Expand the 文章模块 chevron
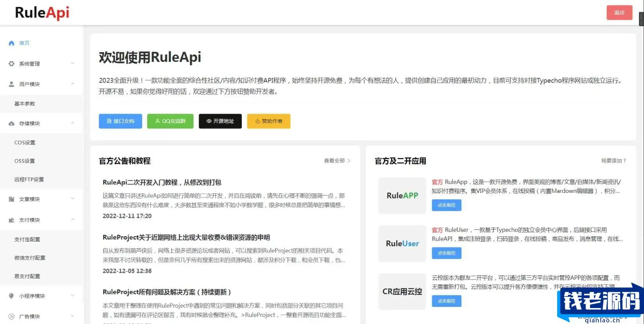The image size is (644, 324). (72, 199)
